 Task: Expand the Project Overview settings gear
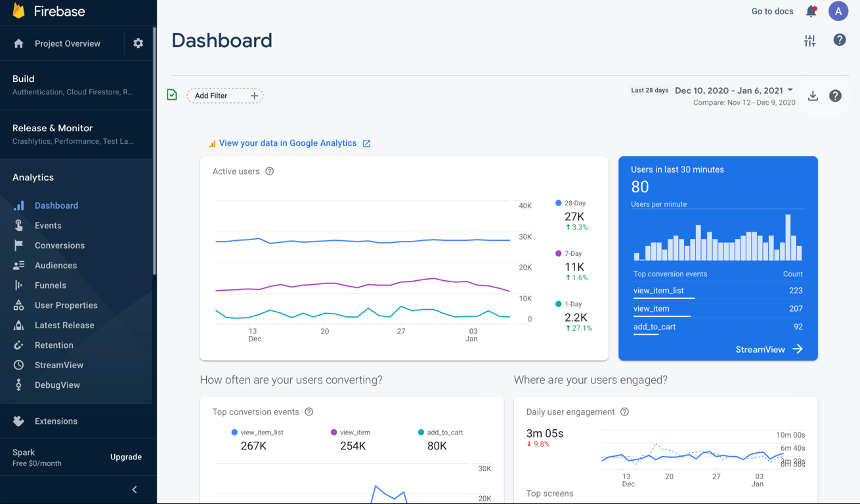138,43
